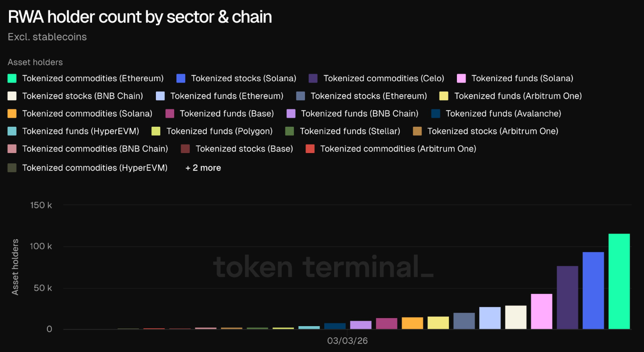Click the blue Tokenized stocks Solana bar
Screen dimensions: 644x352
pos(593,290)
